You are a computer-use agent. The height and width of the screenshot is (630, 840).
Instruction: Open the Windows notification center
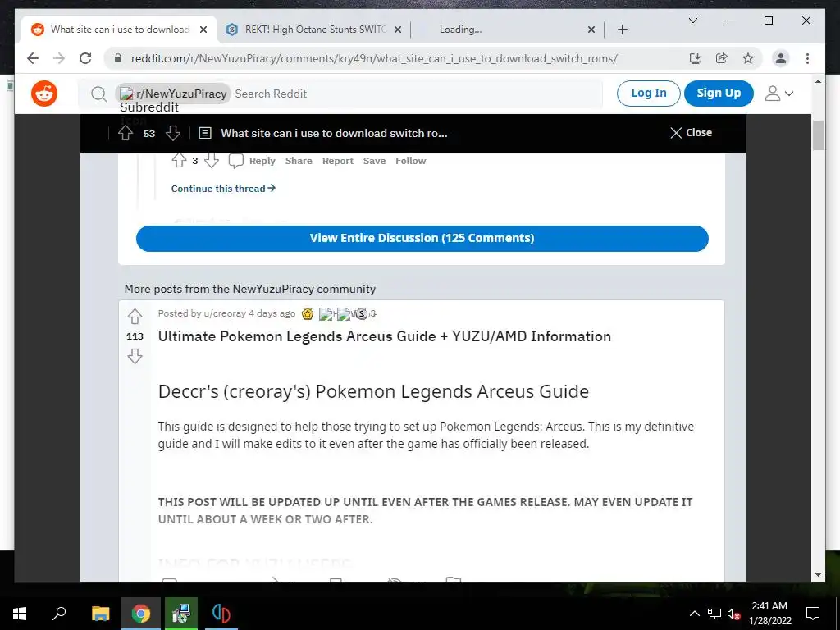pyautogui.click(x=813, y=614)
